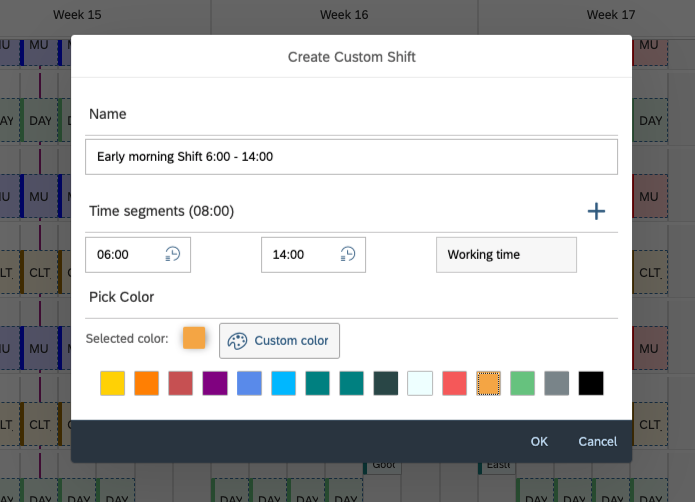Select the very light cyan swatch
This screenshot has height=502, width=695.
coord(420,384)
